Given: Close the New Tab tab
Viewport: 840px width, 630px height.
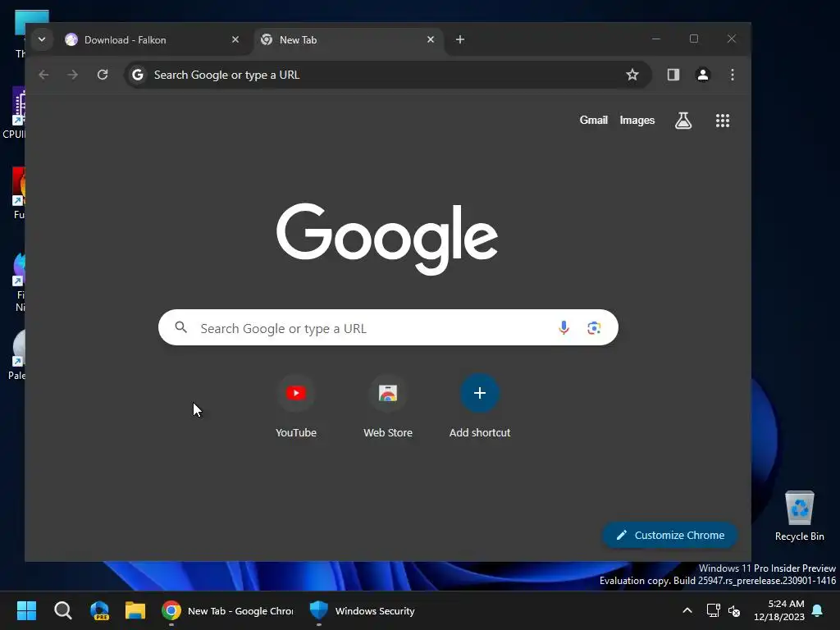Looking at the screenshot, I should pos(430,39).
